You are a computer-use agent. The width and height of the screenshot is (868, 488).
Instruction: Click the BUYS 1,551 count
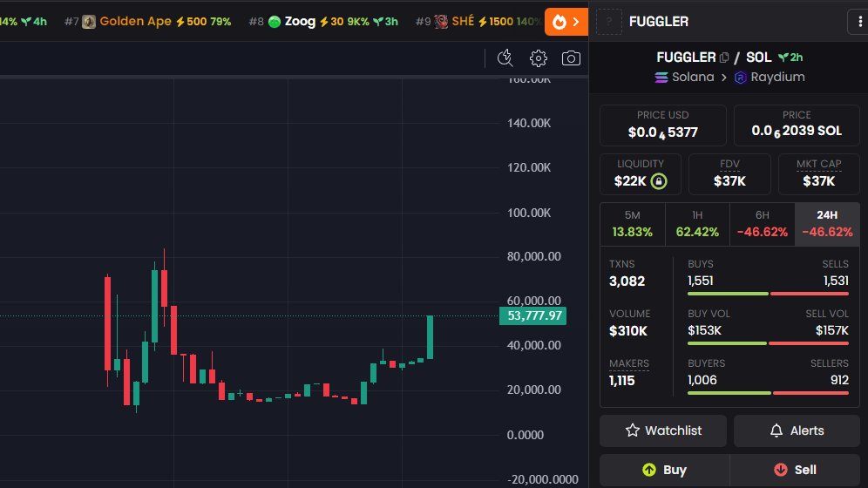[701, 281]
